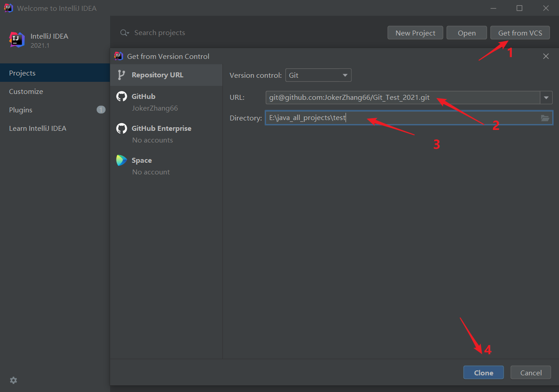This screenshot has height=392, width=559.
Task: Click the New Project button
Action: (415, 33)
